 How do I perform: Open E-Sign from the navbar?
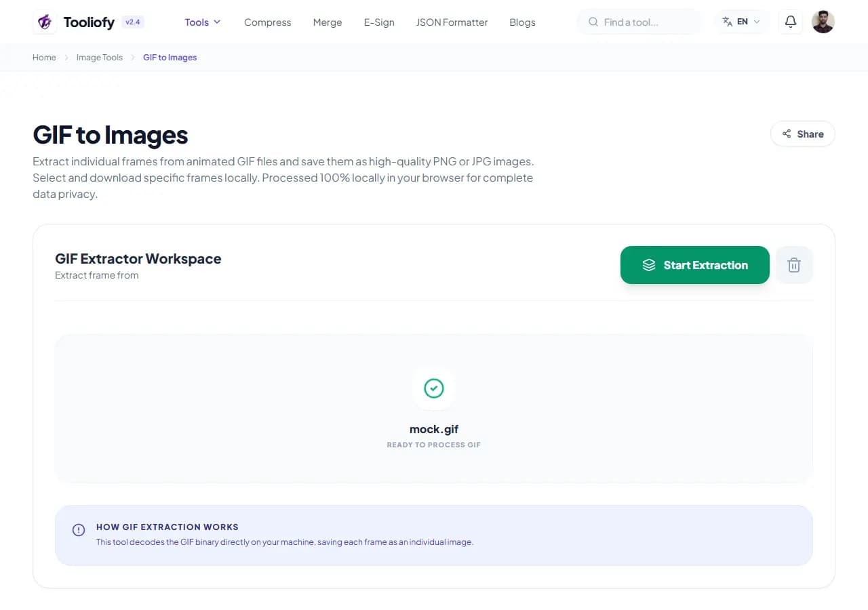(379, 22)
